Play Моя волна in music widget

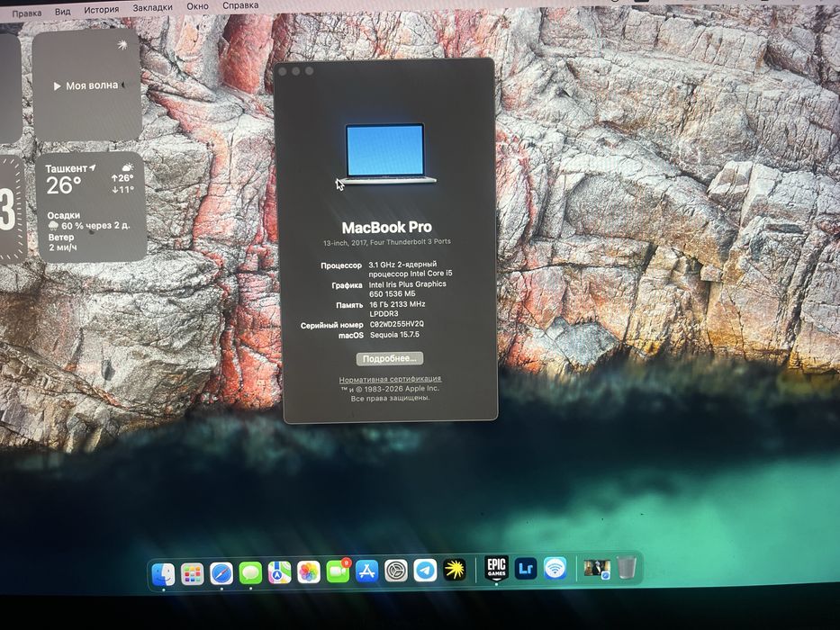click(86, 85)
